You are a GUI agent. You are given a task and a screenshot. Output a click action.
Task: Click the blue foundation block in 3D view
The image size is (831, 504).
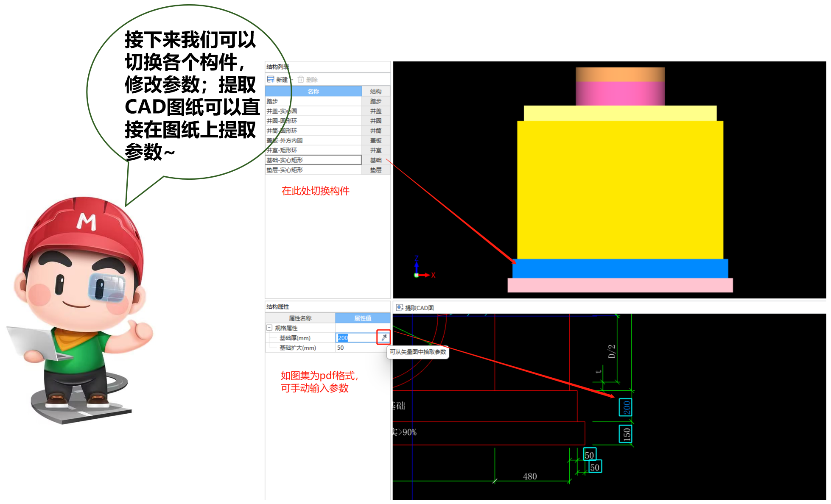pos(620,269)
